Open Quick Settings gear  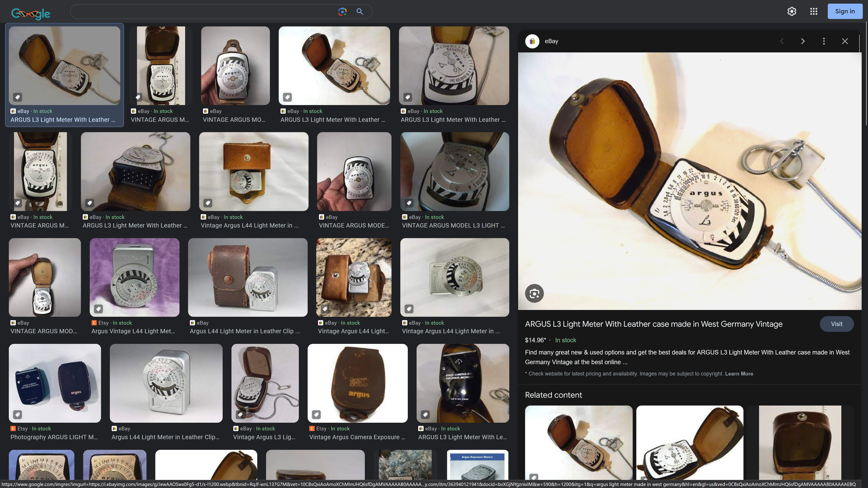(x=792, y=12)
